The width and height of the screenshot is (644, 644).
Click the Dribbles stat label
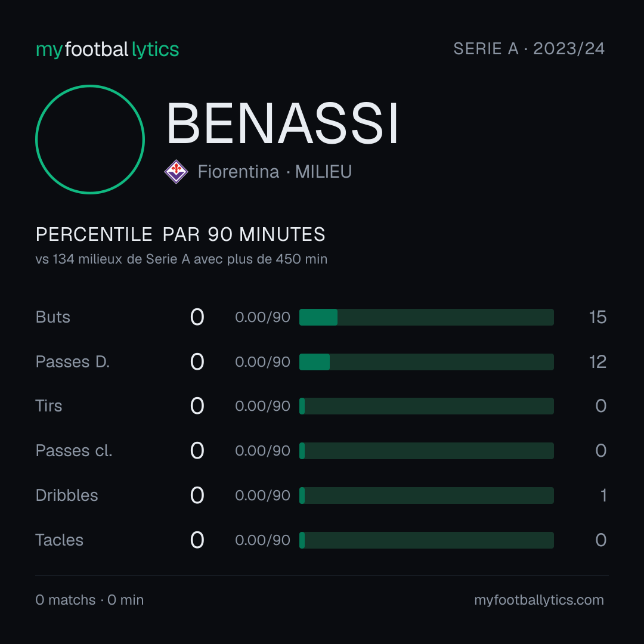coord(67,496)
